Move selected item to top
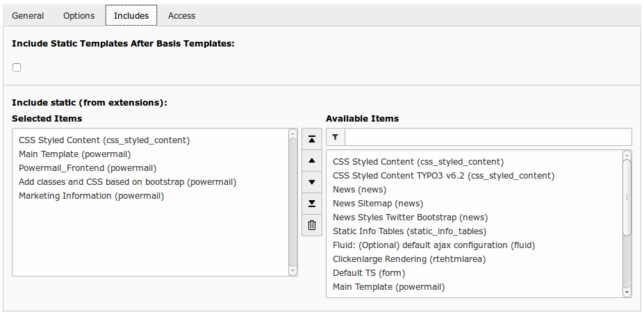The width and height of the screenshot is (644, 312). pos(312,139)
